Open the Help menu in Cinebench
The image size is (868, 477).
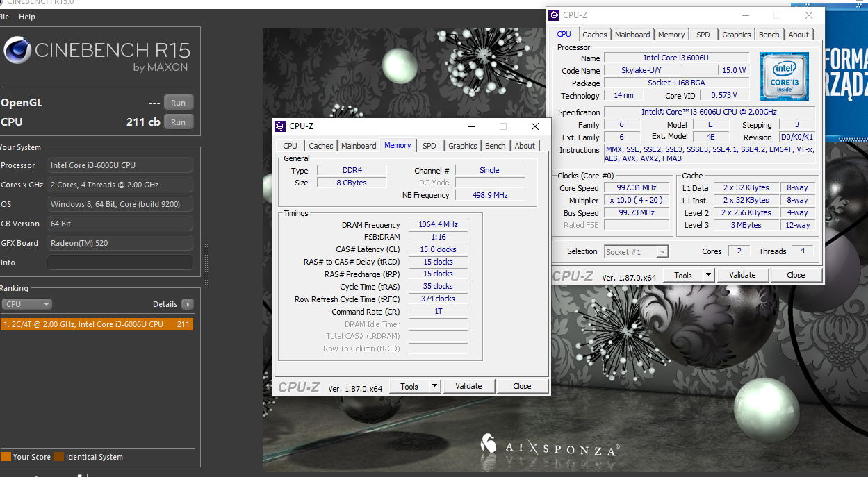(x=27, y=17)
